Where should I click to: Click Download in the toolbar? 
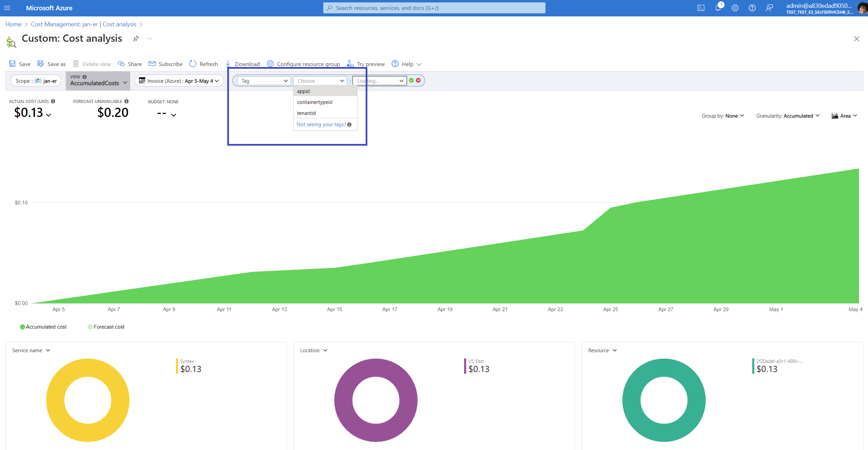click(x=243, y=64)
